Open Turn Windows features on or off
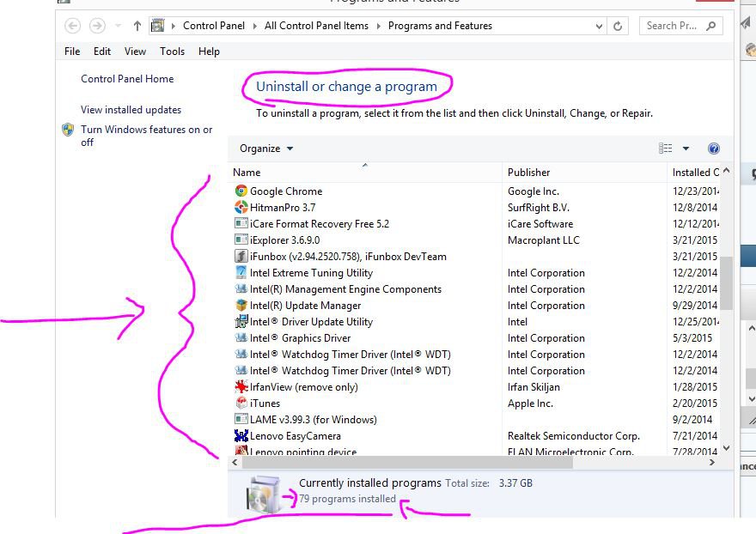The image size is (756, 534). (147, 136)
